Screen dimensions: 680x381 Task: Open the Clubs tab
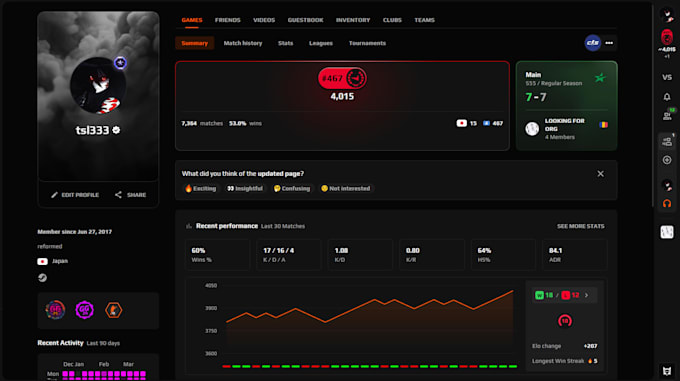pos(392,20)
